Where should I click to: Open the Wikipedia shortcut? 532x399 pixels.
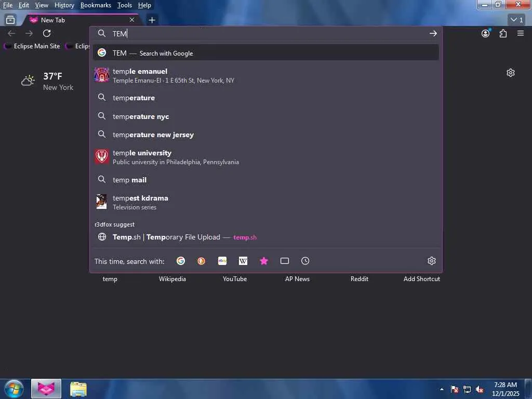pos(172,279)
